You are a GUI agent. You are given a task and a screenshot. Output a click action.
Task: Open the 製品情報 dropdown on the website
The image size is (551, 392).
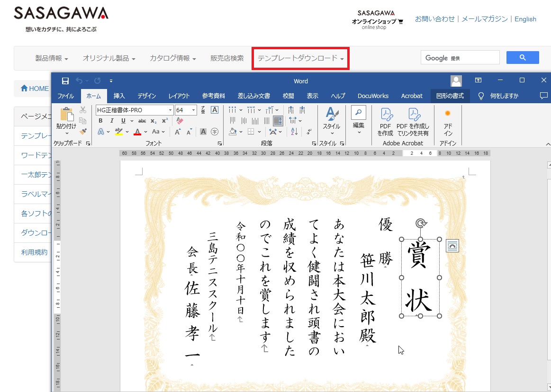click(52, 58)
